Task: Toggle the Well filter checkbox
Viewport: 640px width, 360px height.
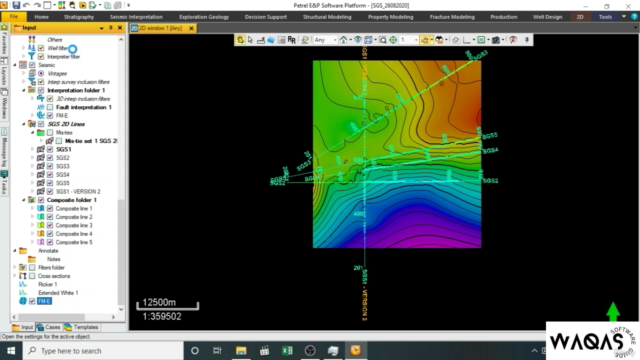Action: click(41, 48)
